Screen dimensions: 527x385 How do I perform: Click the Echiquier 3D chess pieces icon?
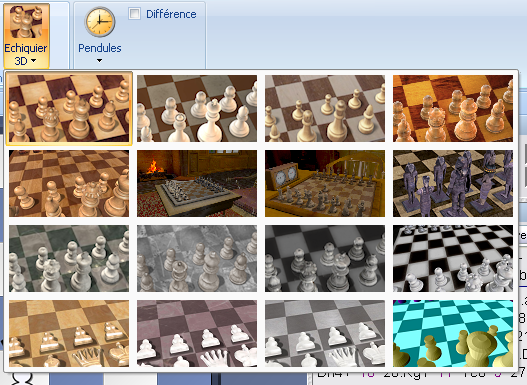26,23
